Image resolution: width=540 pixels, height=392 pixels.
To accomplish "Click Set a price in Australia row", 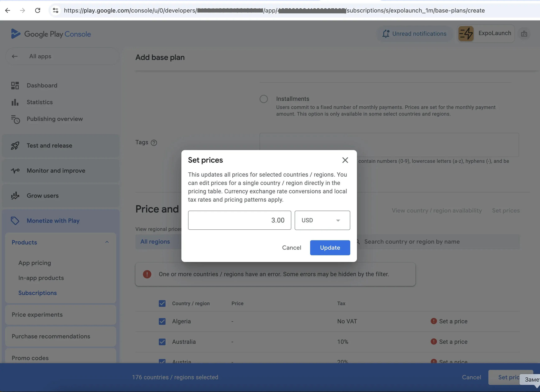I will pos(453,342).
